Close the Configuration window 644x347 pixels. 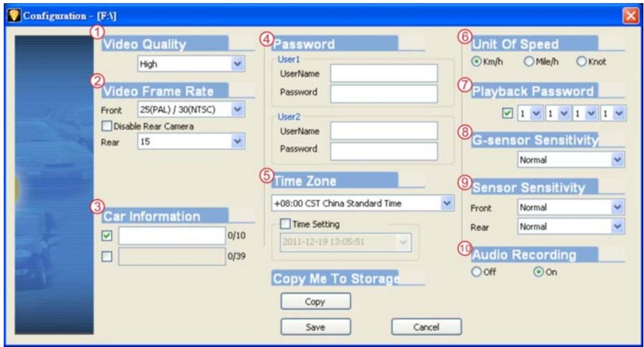coord(630,16)
